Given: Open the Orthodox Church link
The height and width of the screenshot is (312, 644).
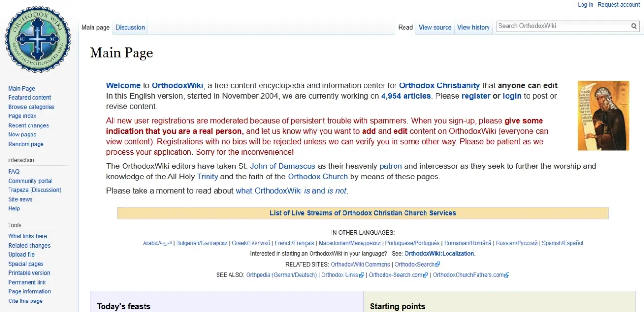Looking at the screenshot, I should click(318, 177).
